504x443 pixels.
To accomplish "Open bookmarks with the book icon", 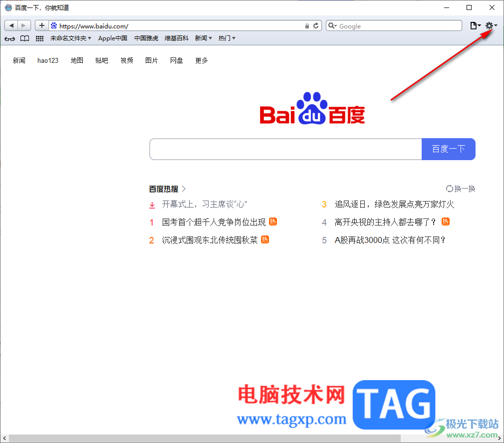I will pos(24,38).
